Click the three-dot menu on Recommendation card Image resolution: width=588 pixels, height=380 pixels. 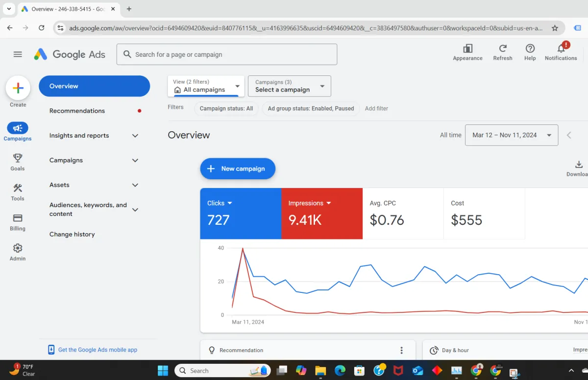pos(401,350)
